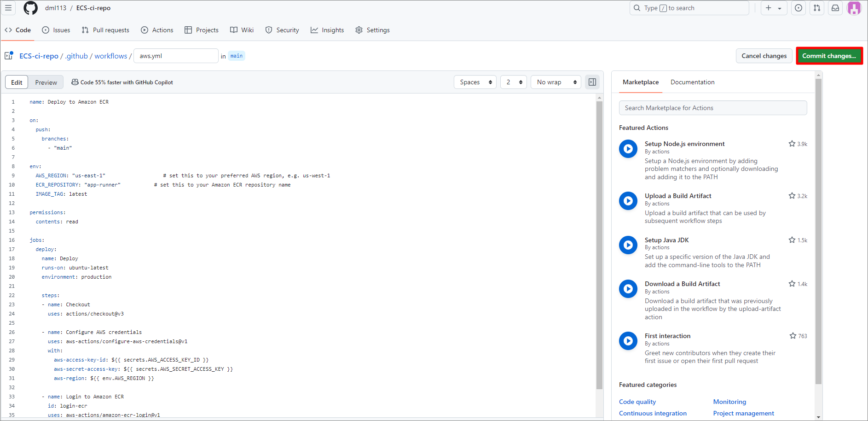Click Setup Java JDK action icon
Viewport: 868px width, 421px height.
click(628, 245)
